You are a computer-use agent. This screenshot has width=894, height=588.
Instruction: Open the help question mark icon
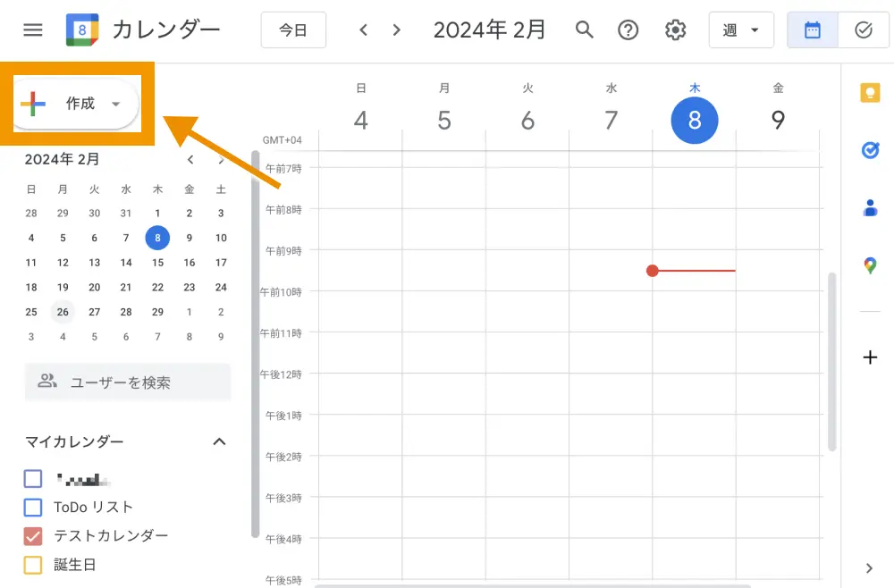[x=628, y=30]
